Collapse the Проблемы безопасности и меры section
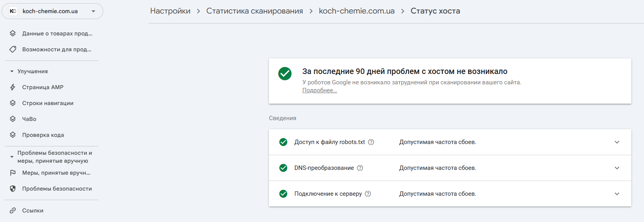 click(12, 157)
